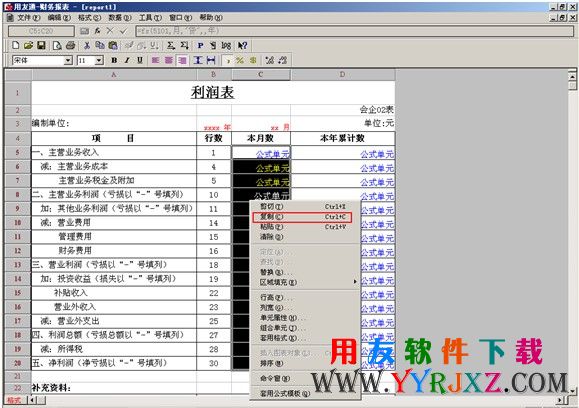Choose 清除 in the context menu
Image resolution: width=579 pixels, height=408 pixels.
click(305, 237)
